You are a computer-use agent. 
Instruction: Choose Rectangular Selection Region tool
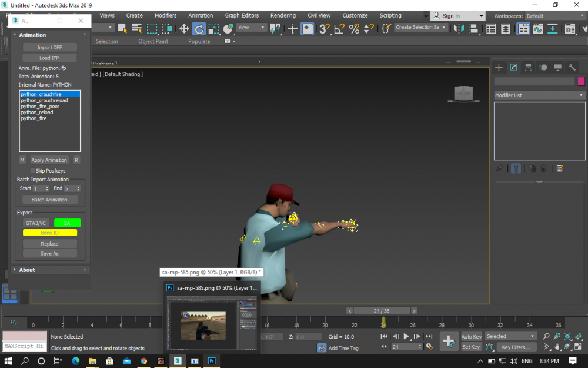pos(152,28)
